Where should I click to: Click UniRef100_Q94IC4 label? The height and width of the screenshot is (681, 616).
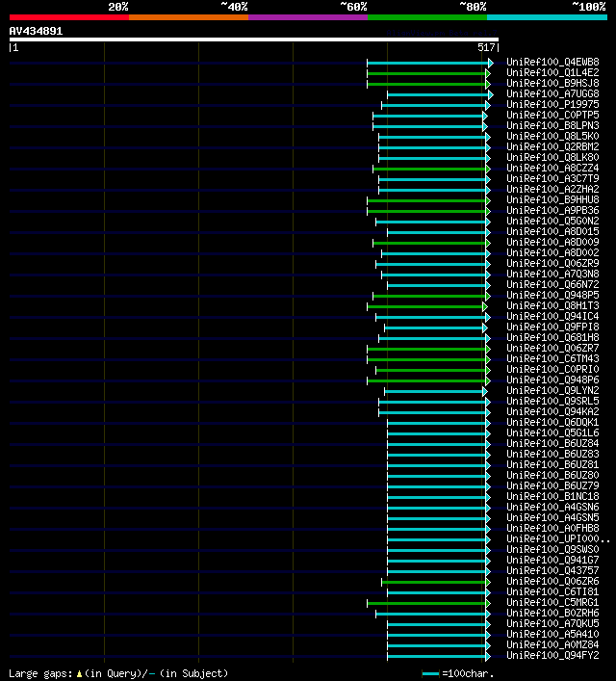(x=552, y=316)
